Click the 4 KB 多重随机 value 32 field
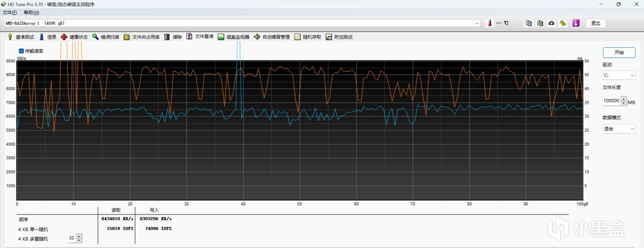The height and width of the screenshot is (248, 644). (72, 238)
